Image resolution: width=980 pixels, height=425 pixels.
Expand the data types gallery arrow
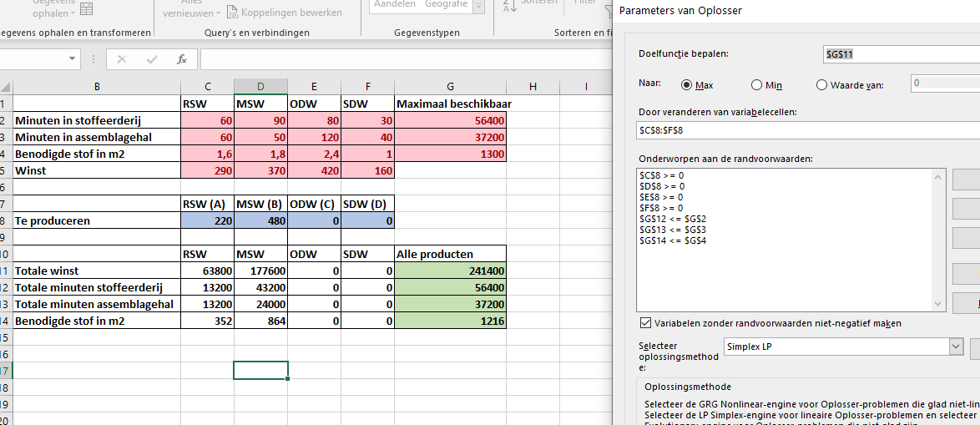tap(479, 6)
